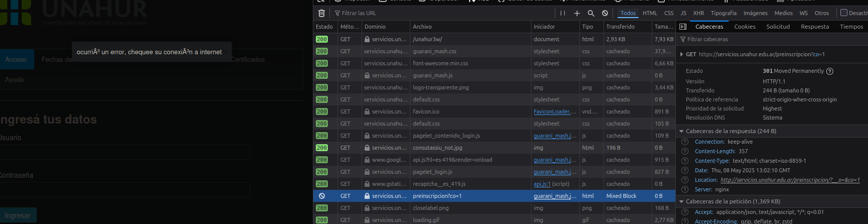Sort by the Dominio column header
Screen dimensions: 868x224
(x=385, y=27)
